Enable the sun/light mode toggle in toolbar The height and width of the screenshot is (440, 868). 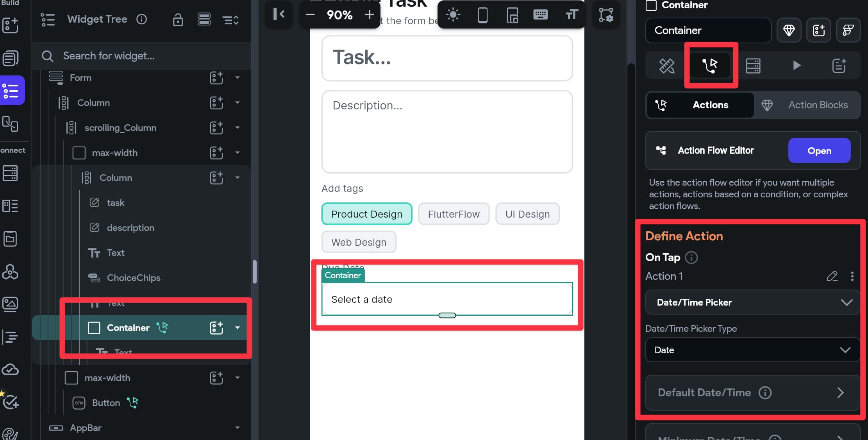click(452, 14)
